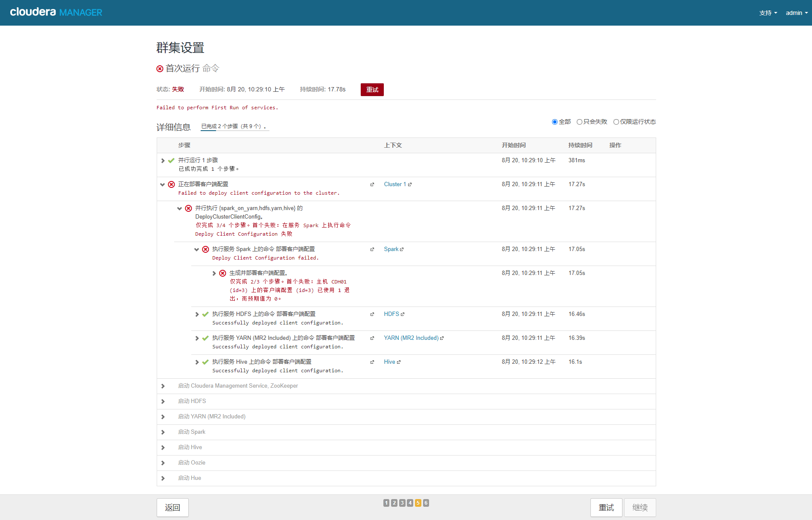
Task: Click the success check icon on YARN step
Action: (205, 338)
